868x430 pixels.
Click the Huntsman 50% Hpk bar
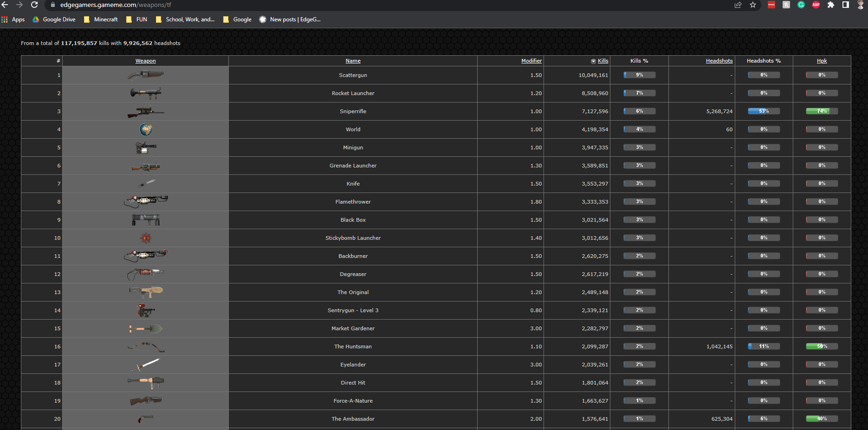tap(822, 347)
